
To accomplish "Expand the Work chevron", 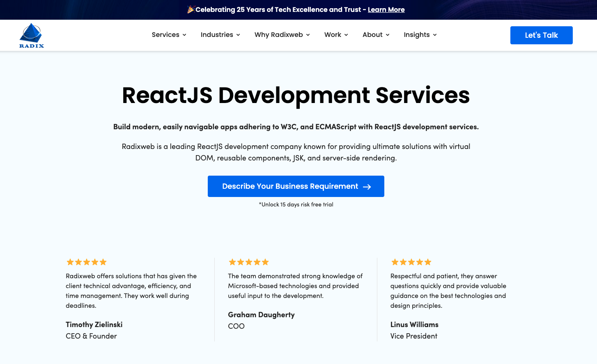I will click(346, 35).
